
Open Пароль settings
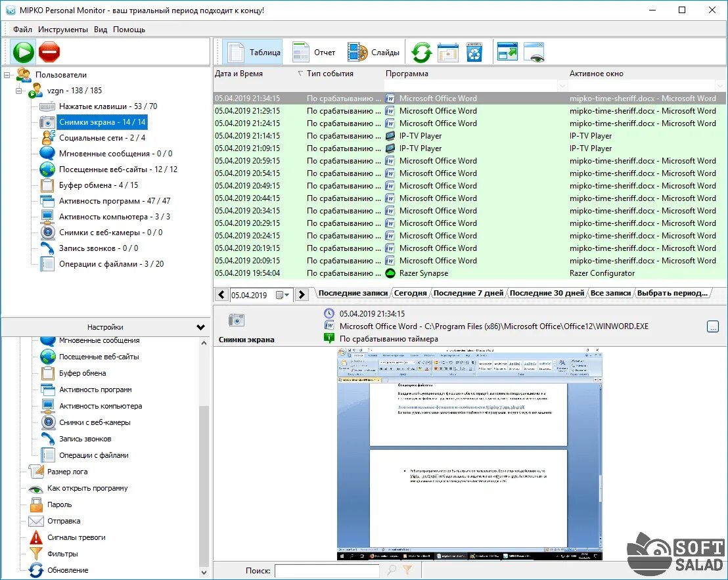tap(59, 504)
